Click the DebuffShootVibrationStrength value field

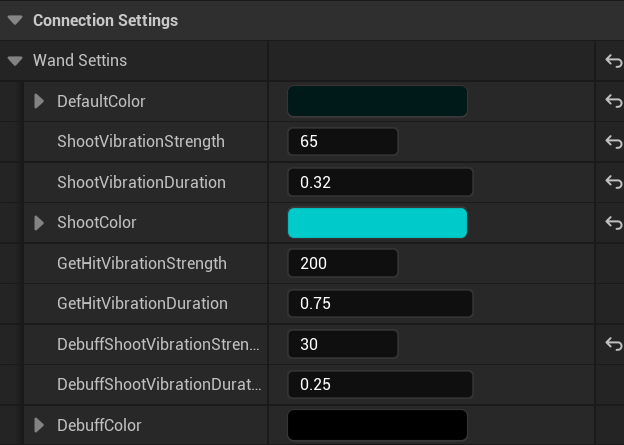pyautogui.click(x=342, y=344)
